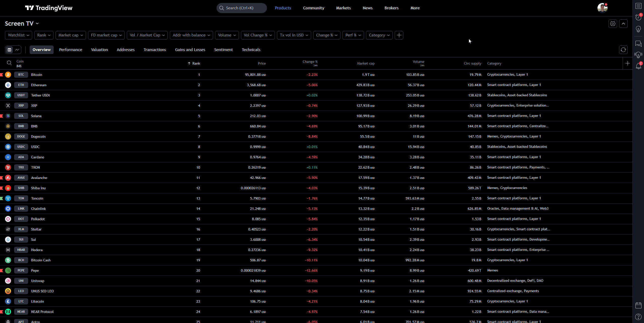Sort by the Change % 24h column header
This screenshot has height=323, width=644.
click(310, 63)
